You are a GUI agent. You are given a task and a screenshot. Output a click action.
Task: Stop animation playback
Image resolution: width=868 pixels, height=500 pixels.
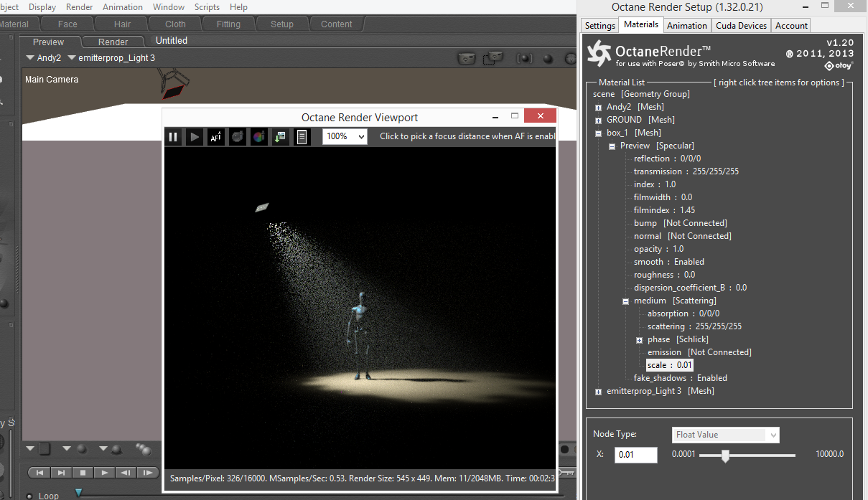pos(83,473)
